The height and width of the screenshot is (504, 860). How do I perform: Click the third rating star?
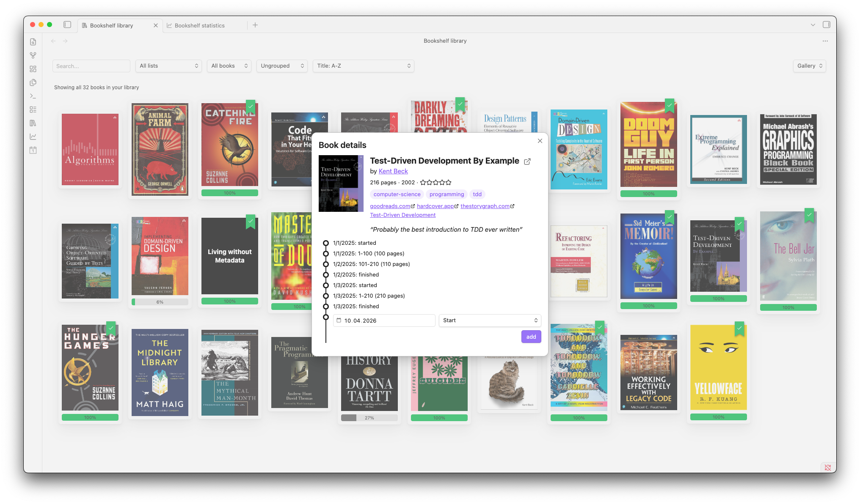(x=436, y=183)
